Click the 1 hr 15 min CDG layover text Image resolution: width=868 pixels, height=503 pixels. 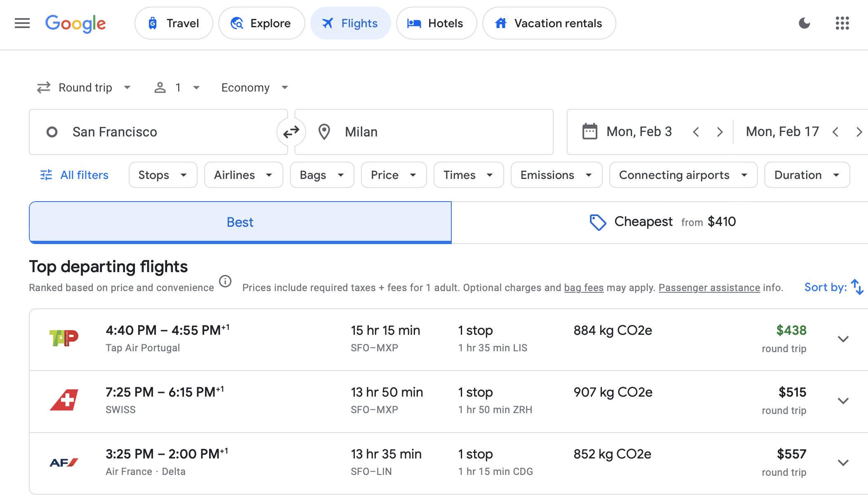click(495, 472)
